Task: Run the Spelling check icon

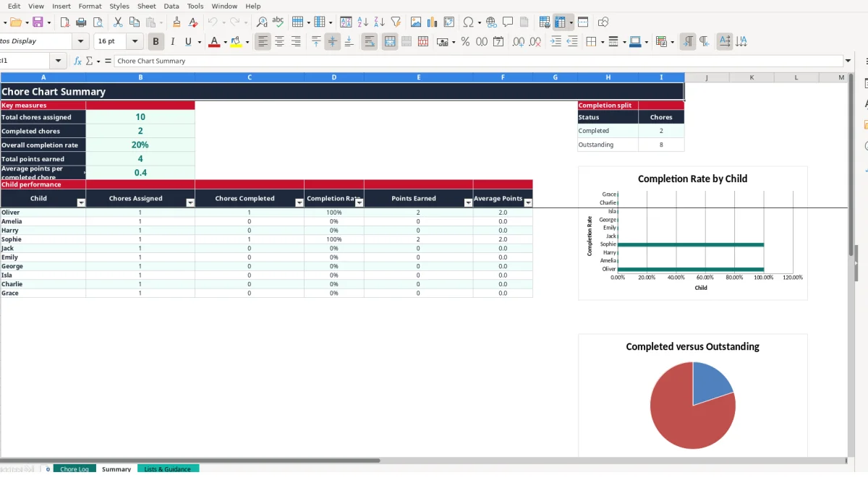Action: (277, 22)
